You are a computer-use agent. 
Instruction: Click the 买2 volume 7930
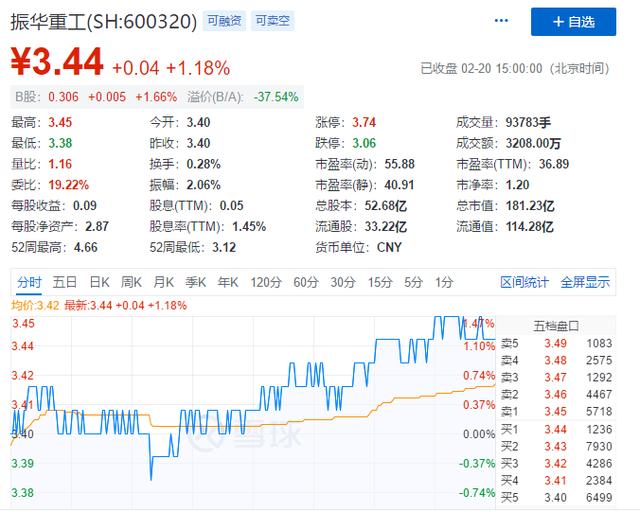click(x=599, y=446)
